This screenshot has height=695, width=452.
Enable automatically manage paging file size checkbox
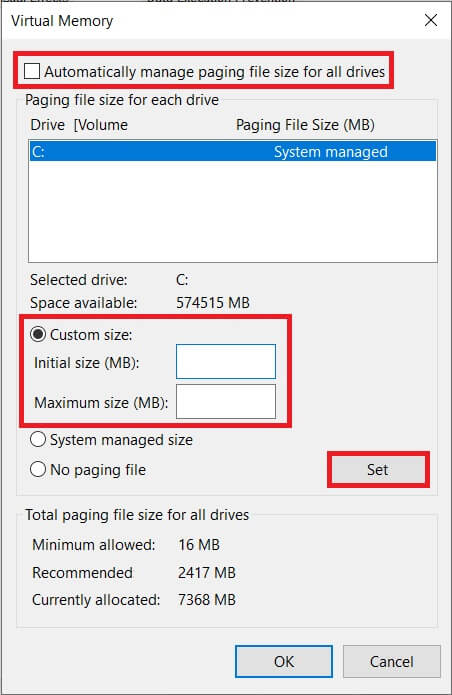click(32, 71)
